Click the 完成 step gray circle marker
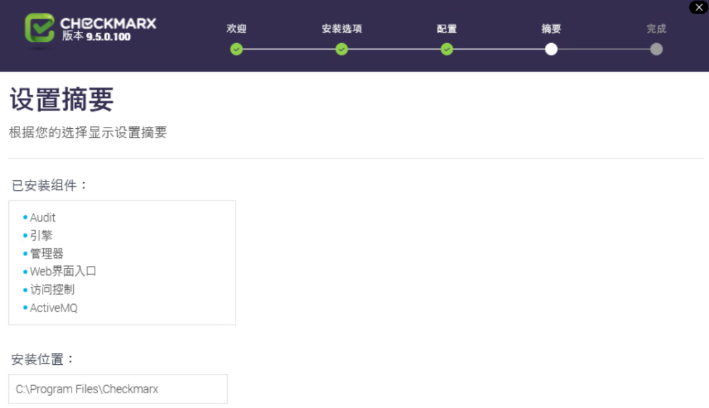 656,49
